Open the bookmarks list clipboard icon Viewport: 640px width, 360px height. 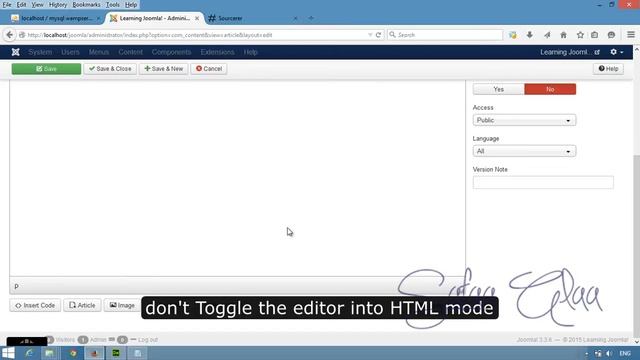[594, 35]
